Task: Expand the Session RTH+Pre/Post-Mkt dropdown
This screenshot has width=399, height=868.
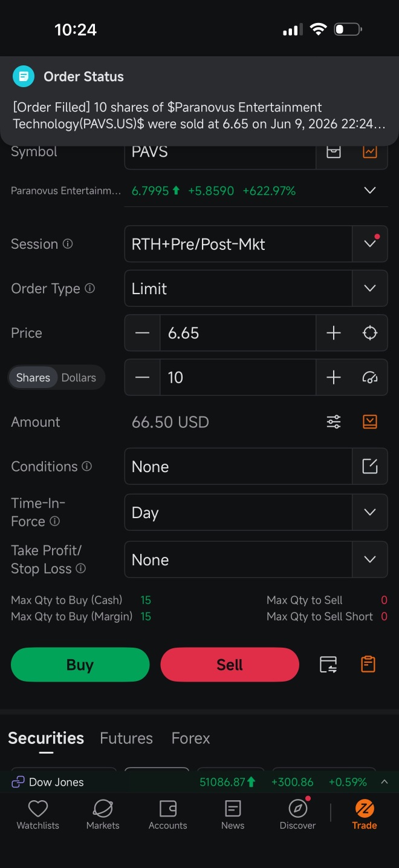Action: coord(256,244)
